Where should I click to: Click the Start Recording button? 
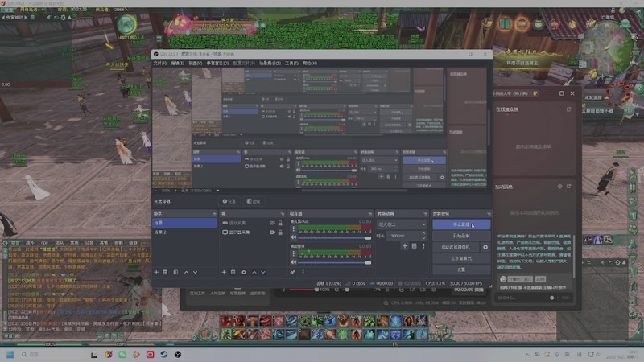pyautogui.click(x=460, y=236)
